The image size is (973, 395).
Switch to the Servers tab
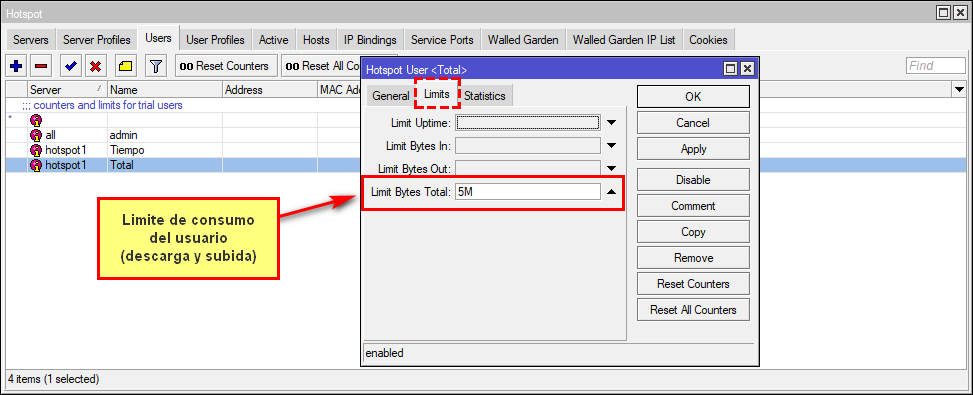(30, 40)
